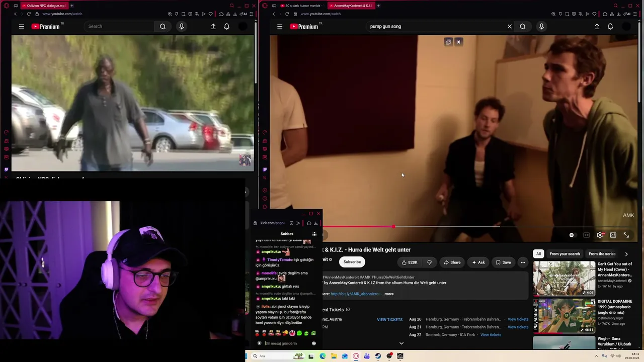
Task: Switch to '80 s dark humor' browser tab
Action: (302, 6)
